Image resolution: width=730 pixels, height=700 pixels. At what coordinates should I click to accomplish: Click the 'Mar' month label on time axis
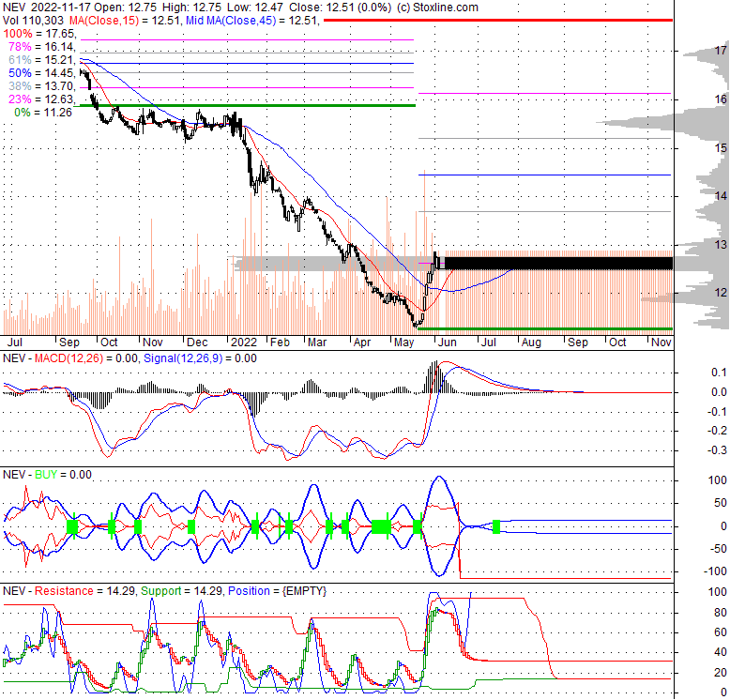click(x=317, y=342)
